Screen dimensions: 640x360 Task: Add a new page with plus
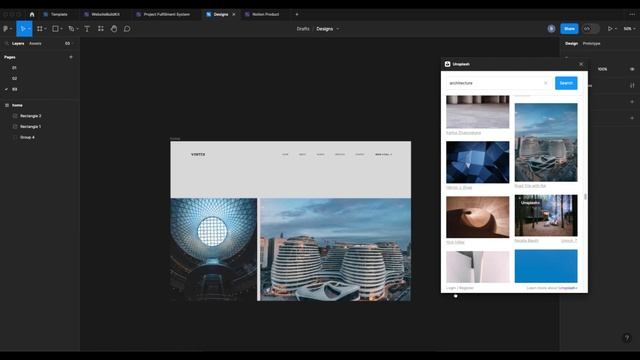[x=71, y=57]
